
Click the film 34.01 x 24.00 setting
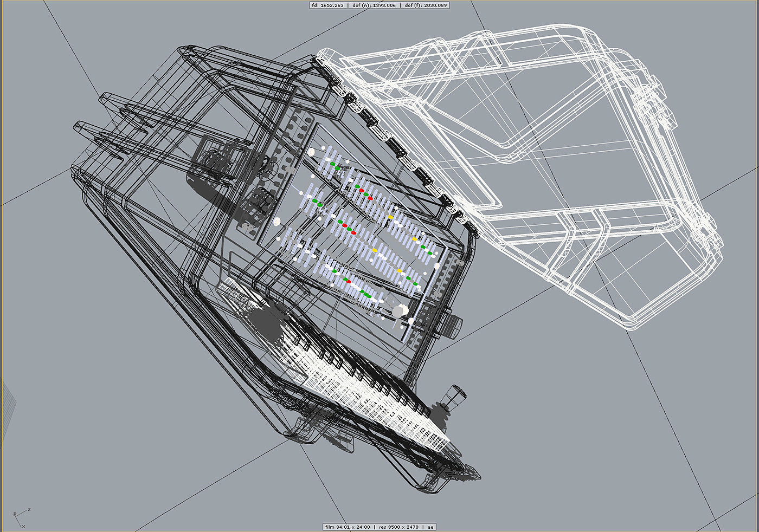coord(347,527)
